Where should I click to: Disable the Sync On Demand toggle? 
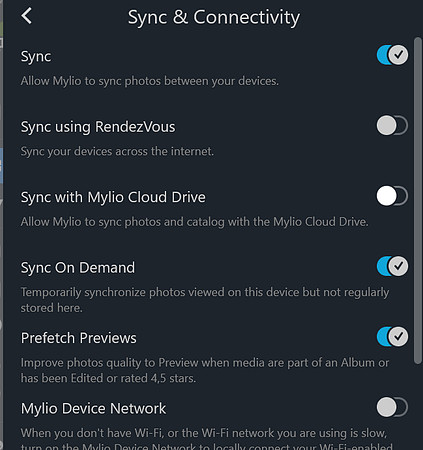pos(392,266)
